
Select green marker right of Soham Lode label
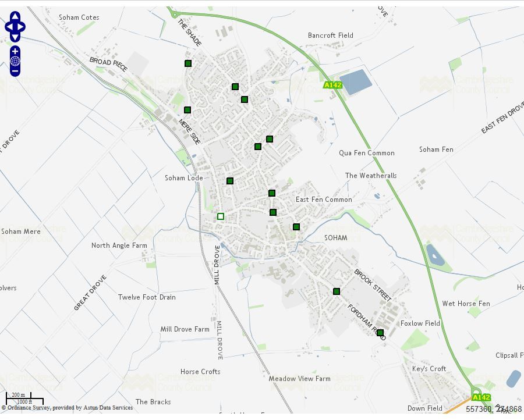tap(230, 181)
